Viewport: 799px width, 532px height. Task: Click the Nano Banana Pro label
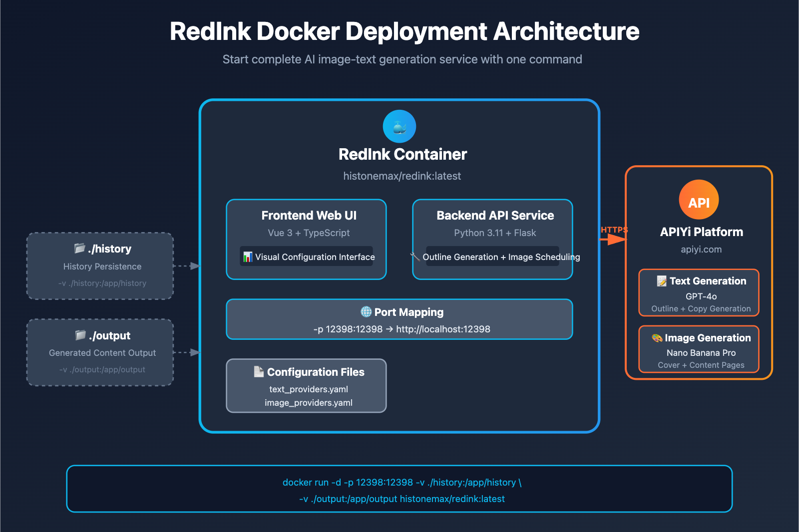[701, 352]
